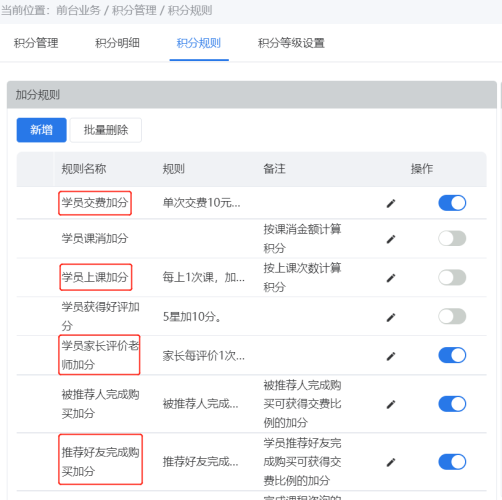Disable the 学员交费加分 toggle switch
The width and height of the screenshot is (502, 500).
point(452,203)
